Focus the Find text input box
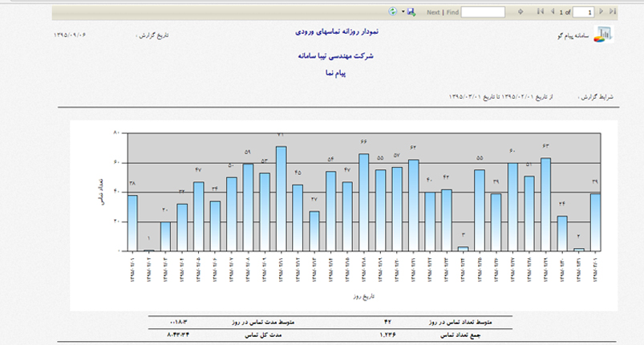Screen dimensions: 644x345 [483, 12]
